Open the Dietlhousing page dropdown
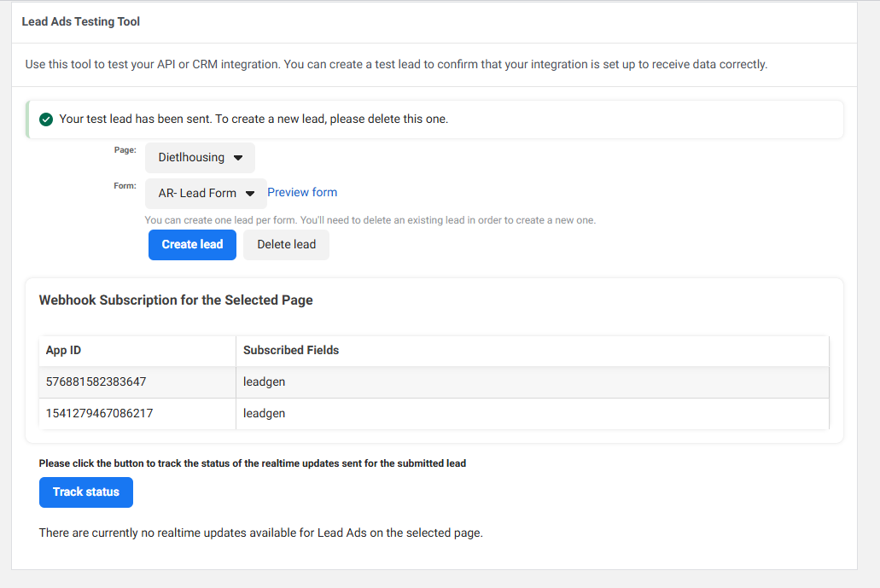Screen dimensions: 880x588 pos(200,158)
